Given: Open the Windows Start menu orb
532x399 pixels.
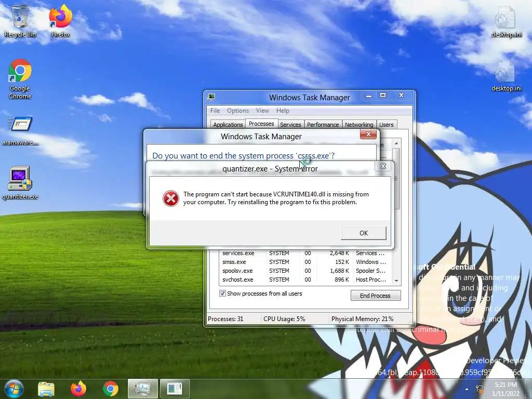Looking at the screenshot, I should (14, 389).
